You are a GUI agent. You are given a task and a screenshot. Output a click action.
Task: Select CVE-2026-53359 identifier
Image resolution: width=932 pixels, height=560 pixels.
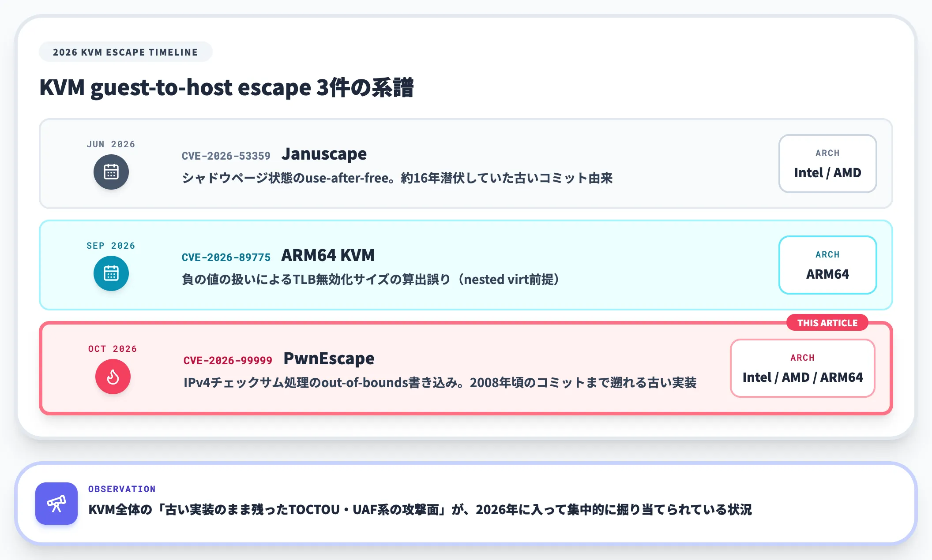[226, 156]
